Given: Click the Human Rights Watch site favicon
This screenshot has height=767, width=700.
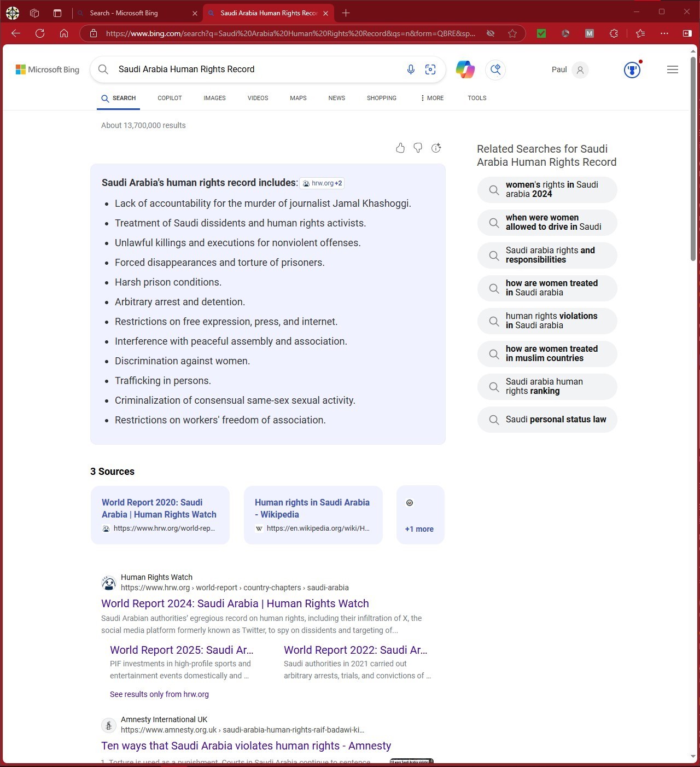Looking at the screenshot, I should tap(109, 583).
